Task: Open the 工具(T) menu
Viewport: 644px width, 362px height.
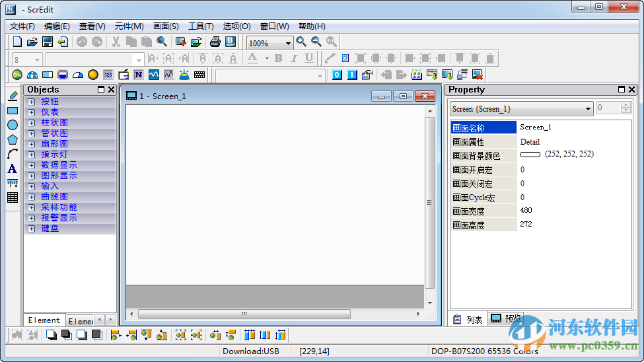Action: pos(201,26)
